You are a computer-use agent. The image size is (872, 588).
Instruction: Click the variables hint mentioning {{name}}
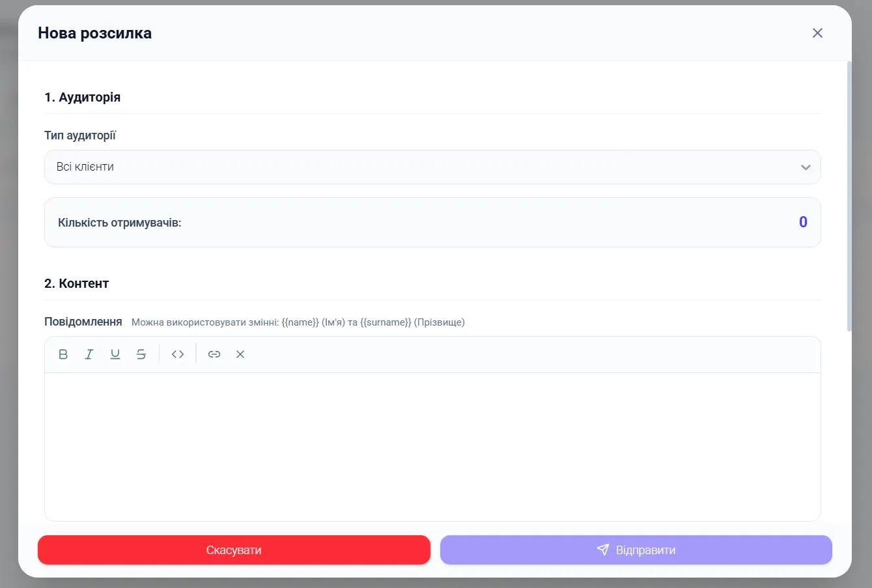point(298,322)
